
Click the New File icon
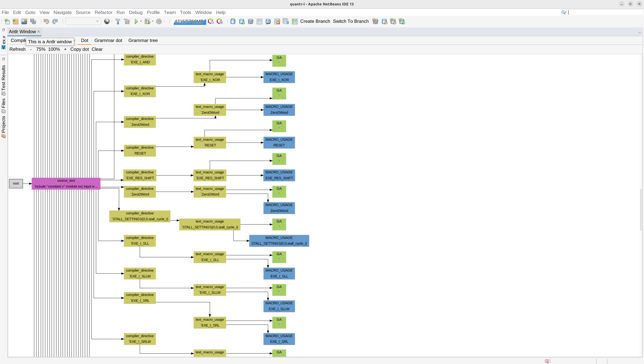(x=7, y=22)
